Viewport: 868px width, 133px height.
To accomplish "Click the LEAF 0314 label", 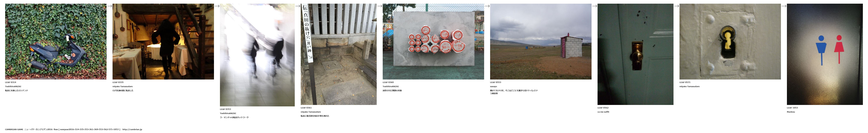I will 10,82.
